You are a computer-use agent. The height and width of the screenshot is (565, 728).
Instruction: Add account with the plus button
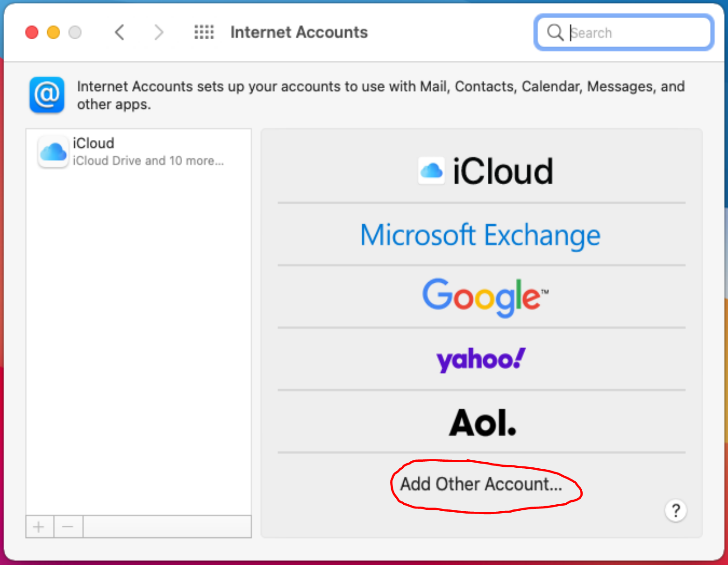(39, 527)
